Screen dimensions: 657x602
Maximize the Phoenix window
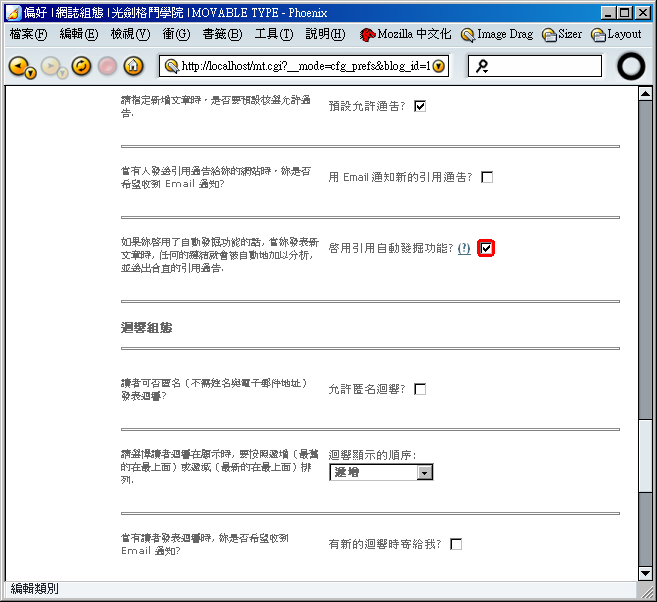[x=624, y=13]
